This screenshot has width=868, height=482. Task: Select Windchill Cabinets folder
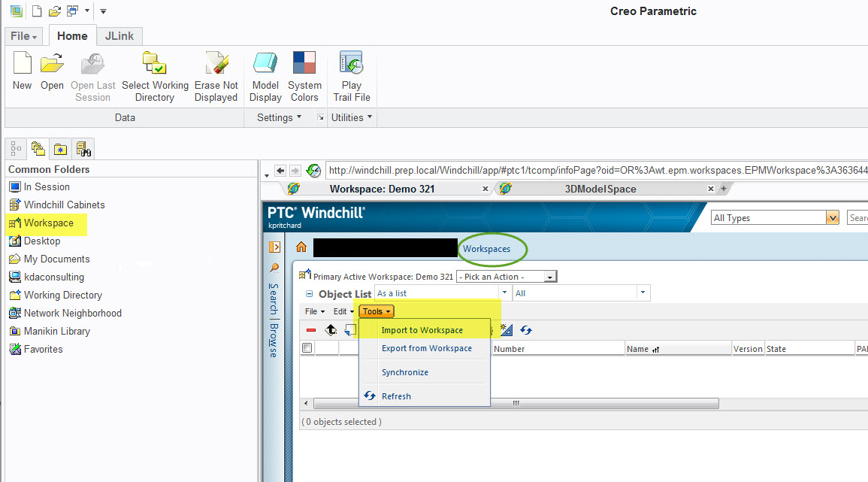(64, 205)
